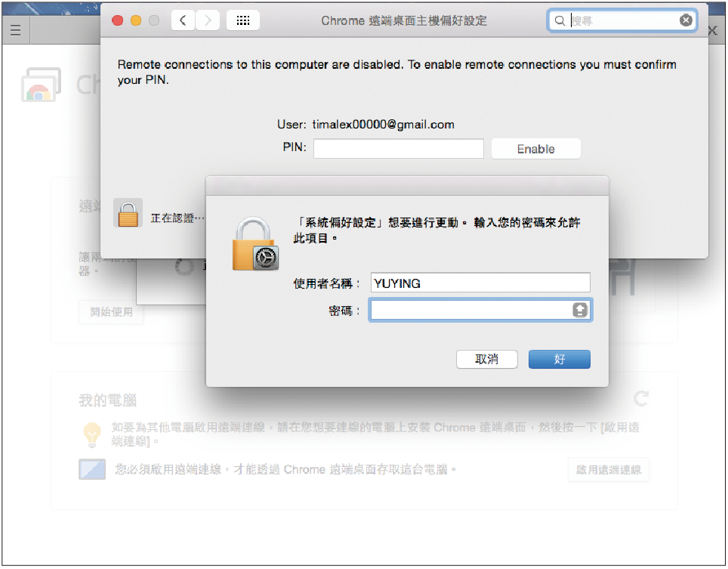Confirm with the blue 好 button
Image resolution: width=728 pixels, height=569 pixels.
click(x=560, y=359)
